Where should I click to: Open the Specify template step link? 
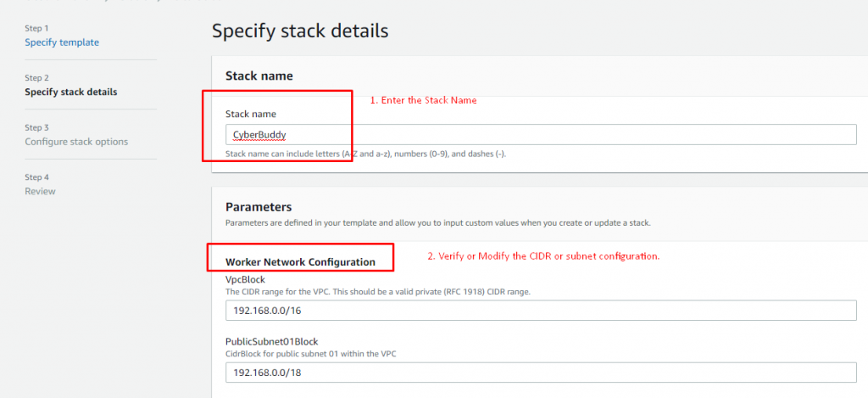coord(62,42)
